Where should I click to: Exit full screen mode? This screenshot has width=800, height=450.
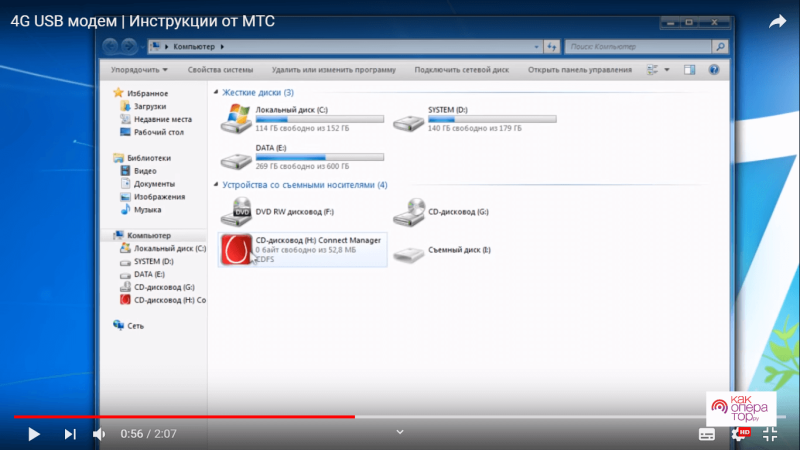click(x=770, y=434)
